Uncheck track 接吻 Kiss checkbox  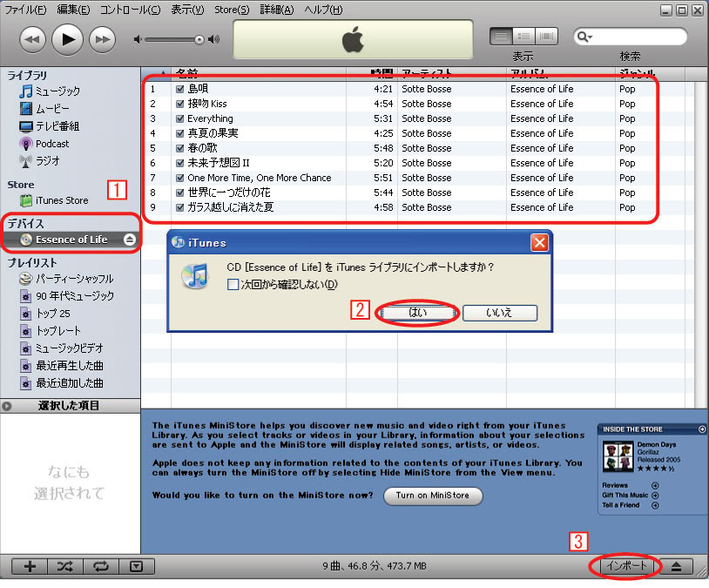pyautogui.click(x=179, y=104)
